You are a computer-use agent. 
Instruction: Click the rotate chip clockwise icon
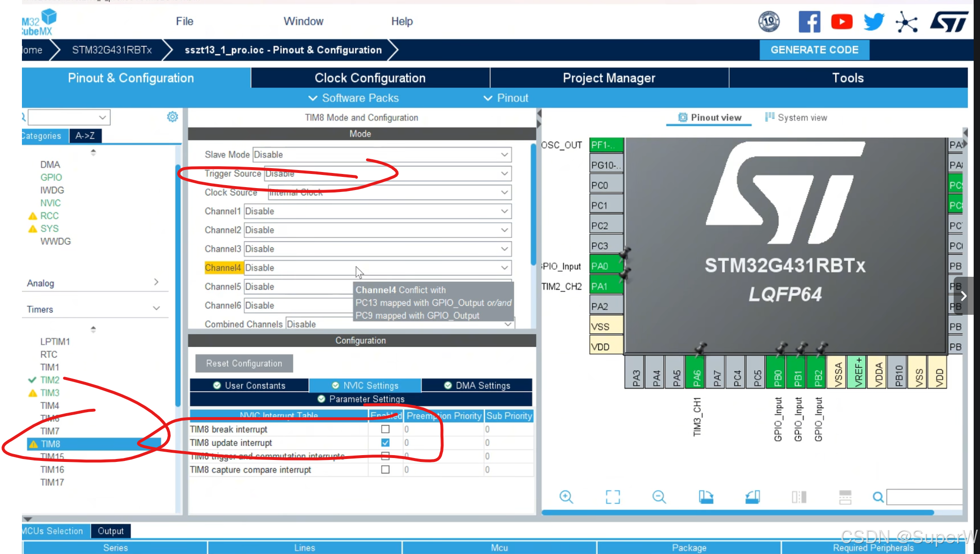(x=706, y=497)
